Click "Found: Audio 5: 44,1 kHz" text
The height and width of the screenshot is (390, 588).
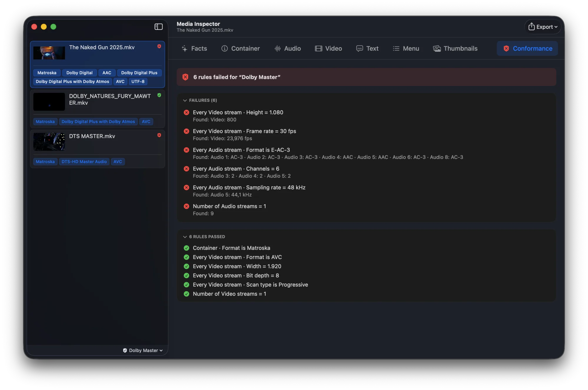click(x=222, y=195)
